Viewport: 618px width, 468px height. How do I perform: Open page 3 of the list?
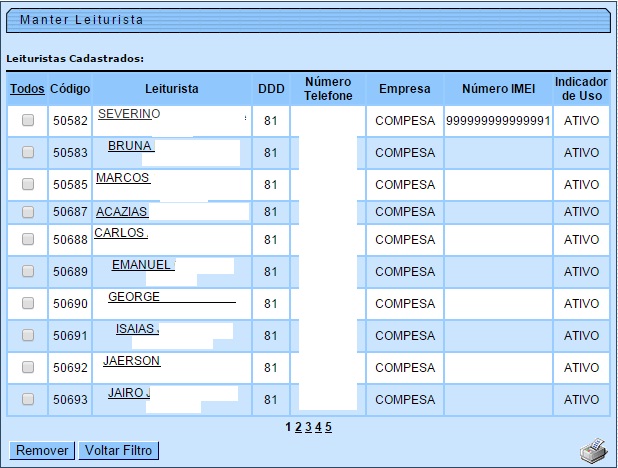point(308,427)
